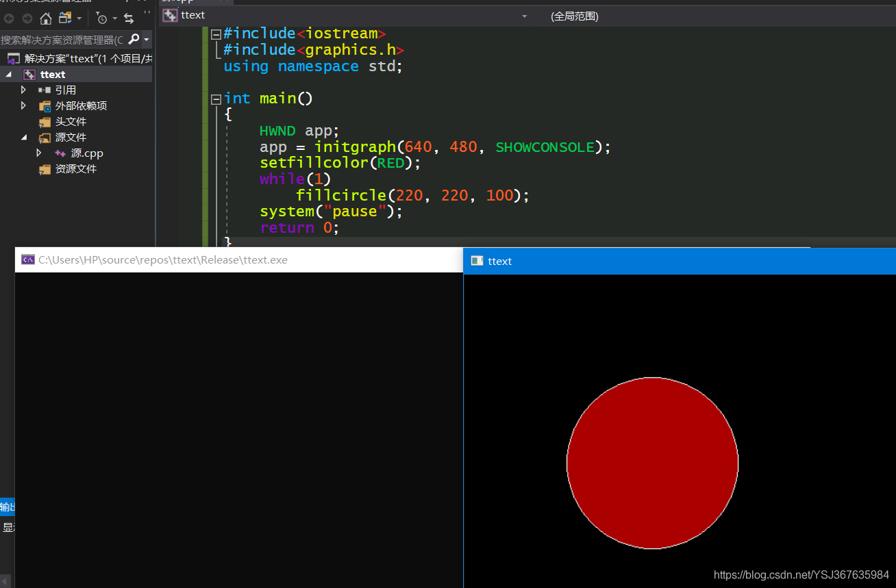Screen dimensions: 896x588
Task: Open the pending changes filter dropdown arrow
Action: click(x=114, y=18)
